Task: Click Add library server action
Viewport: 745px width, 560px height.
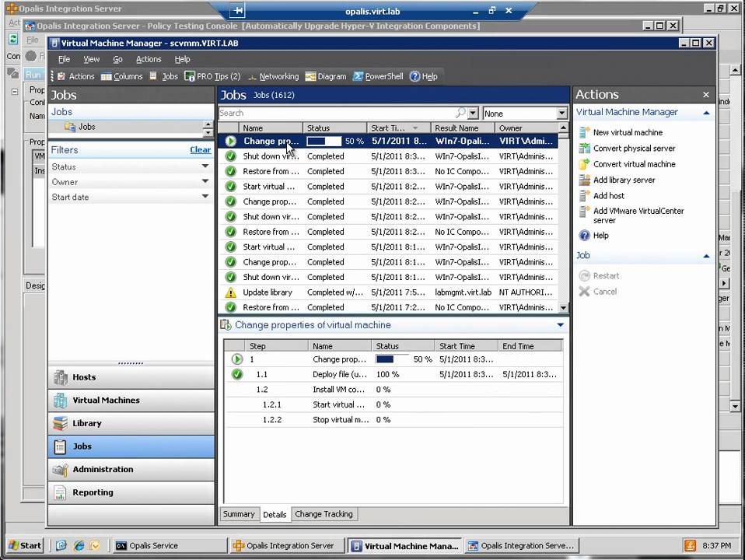Action: pyautogui.click(x=617, y=180)
